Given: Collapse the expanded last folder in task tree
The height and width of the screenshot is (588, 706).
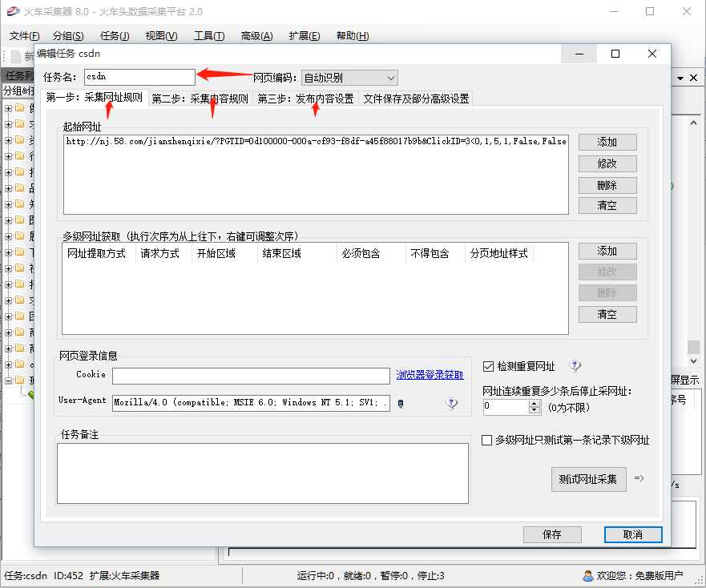Looking at the screenshot, I should (x=9, y=381).
